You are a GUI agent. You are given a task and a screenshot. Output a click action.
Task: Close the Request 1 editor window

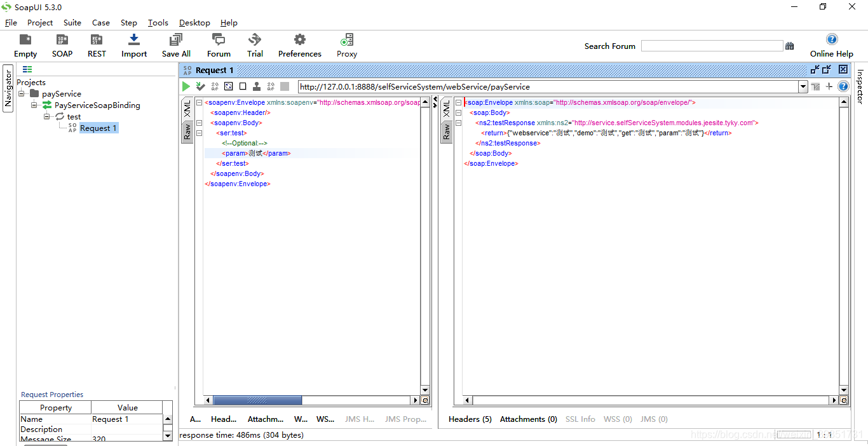pyautogui.click(x=843, y=70)
